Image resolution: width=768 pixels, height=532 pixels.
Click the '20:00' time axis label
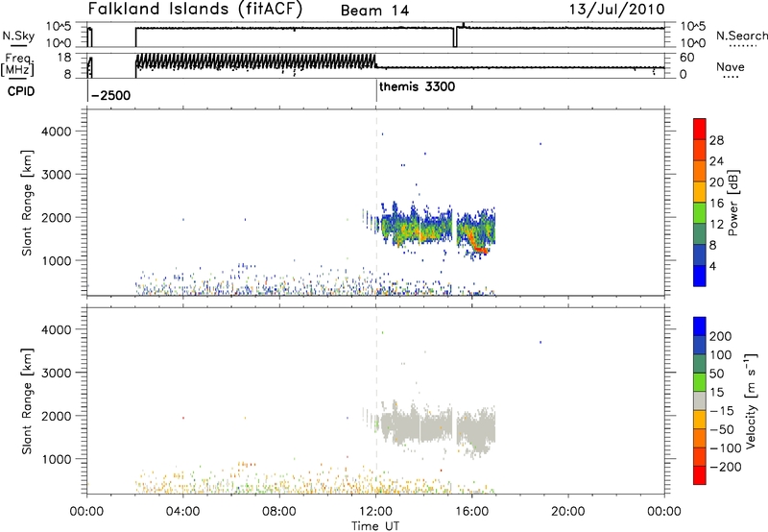click(568, 512)
